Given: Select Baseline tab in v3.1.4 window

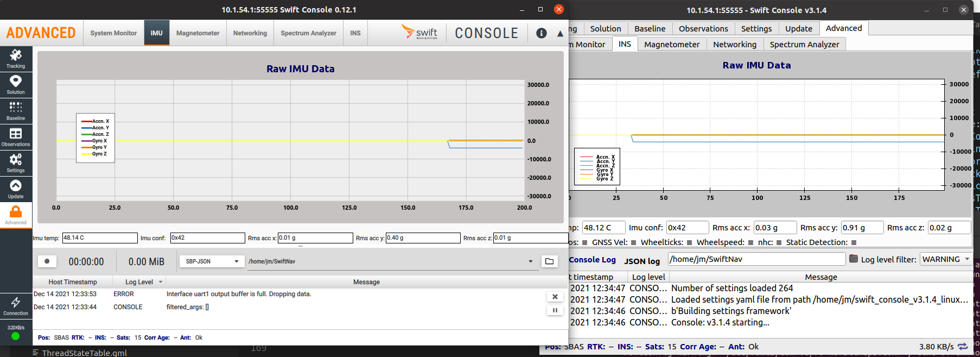Looking at the screenshot, I should 650,29.
